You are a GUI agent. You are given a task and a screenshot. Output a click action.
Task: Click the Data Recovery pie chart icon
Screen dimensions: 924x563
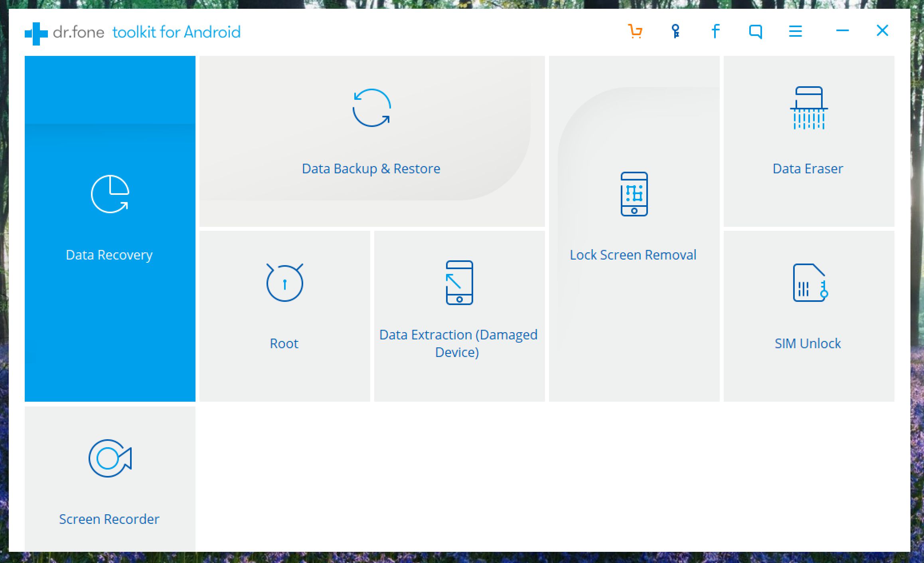click(110, 194)
